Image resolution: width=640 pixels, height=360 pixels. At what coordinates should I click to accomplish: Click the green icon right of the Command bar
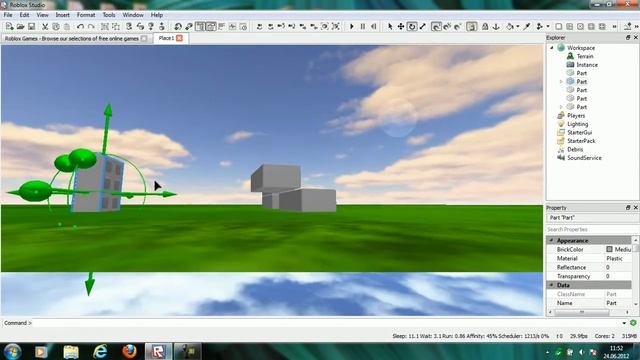click(x=633, y=323)
